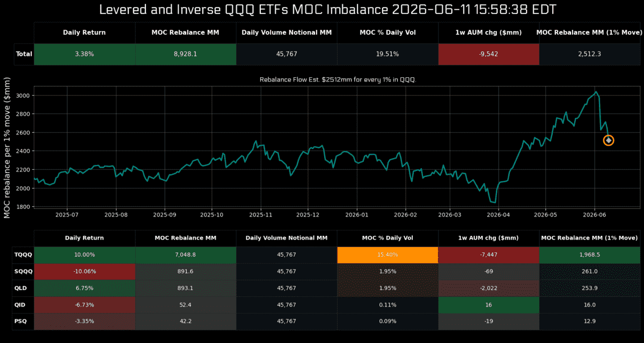Select the 'MOC Rebalance MM' header in the Total summary table
The height and width of the screenshot is (343, 644).
[x=186, y=33]
